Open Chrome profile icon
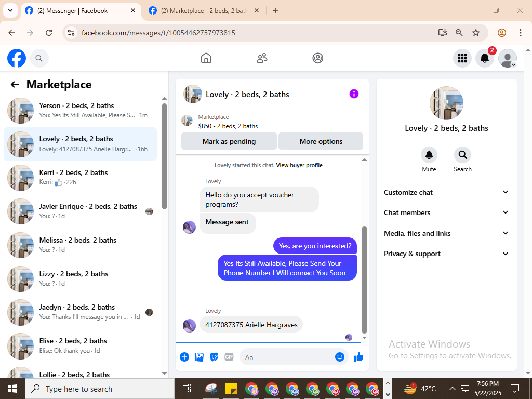Viewport: 532px width, 399px height. (502, 33)
